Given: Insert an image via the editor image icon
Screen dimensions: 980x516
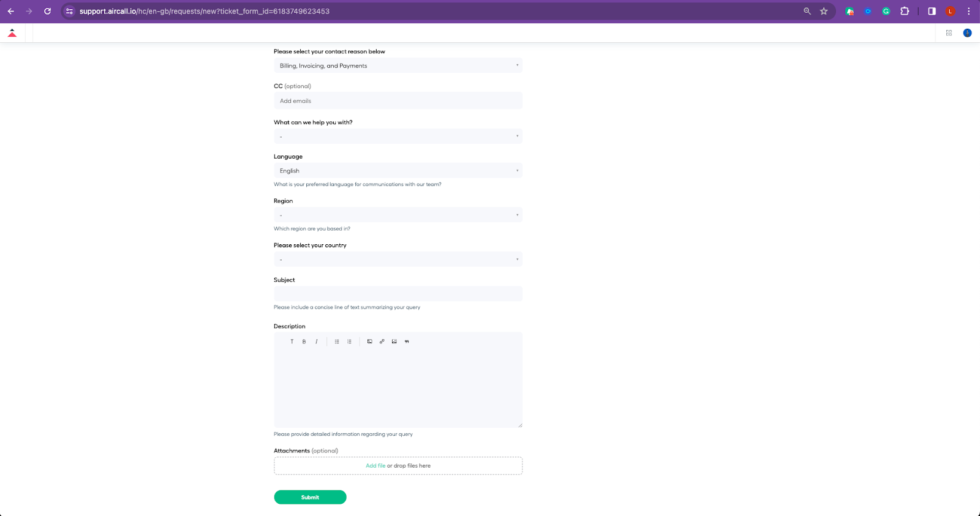Looking at the screenshot, I should point(394,342).
